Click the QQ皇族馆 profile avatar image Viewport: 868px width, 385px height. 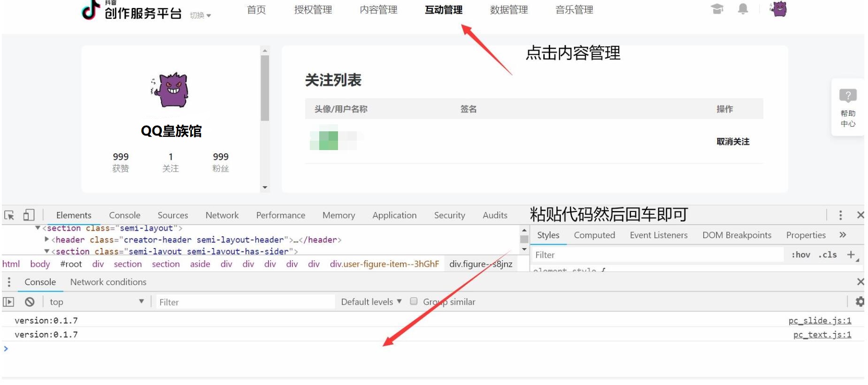coord(170,90)
